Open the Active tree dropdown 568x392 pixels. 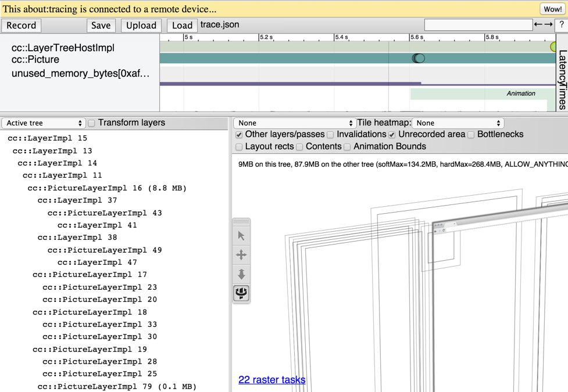coord(44,123)
